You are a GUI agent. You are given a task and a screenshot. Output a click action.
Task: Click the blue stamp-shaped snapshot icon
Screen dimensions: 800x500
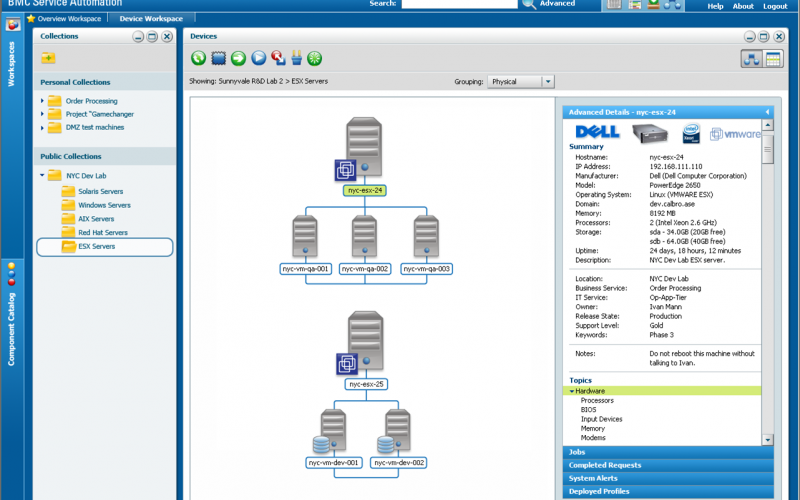coord(218,58)
